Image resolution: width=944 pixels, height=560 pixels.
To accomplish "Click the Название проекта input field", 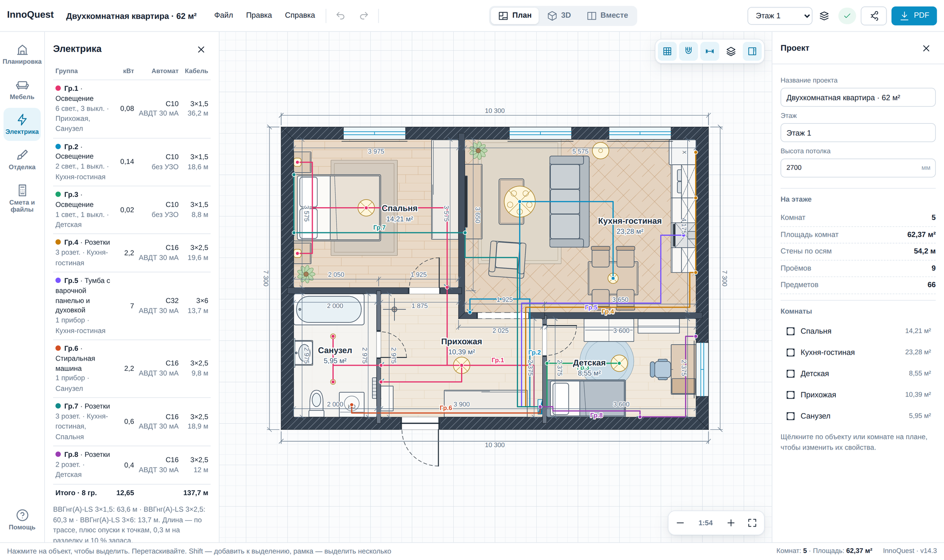I will tap(858, 97).
